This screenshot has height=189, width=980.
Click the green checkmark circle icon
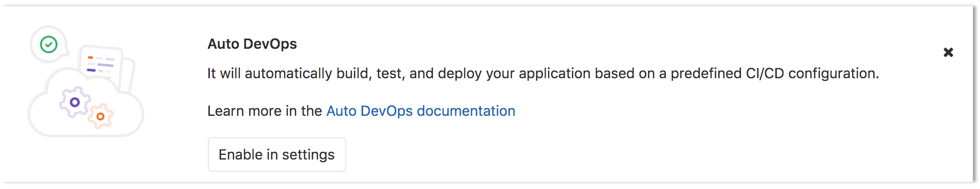click(49, 44)
